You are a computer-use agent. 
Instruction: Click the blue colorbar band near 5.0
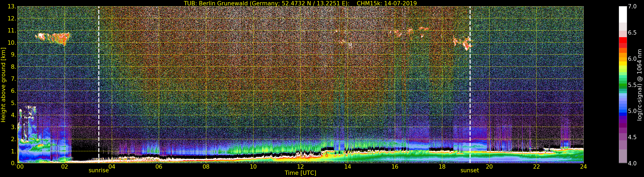(x=623, y=111)
